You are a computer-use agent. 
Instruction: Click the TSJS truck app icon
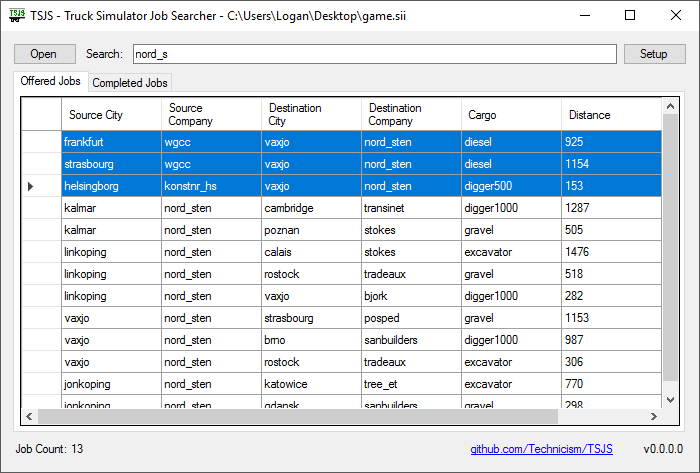[x=17, y=16]
